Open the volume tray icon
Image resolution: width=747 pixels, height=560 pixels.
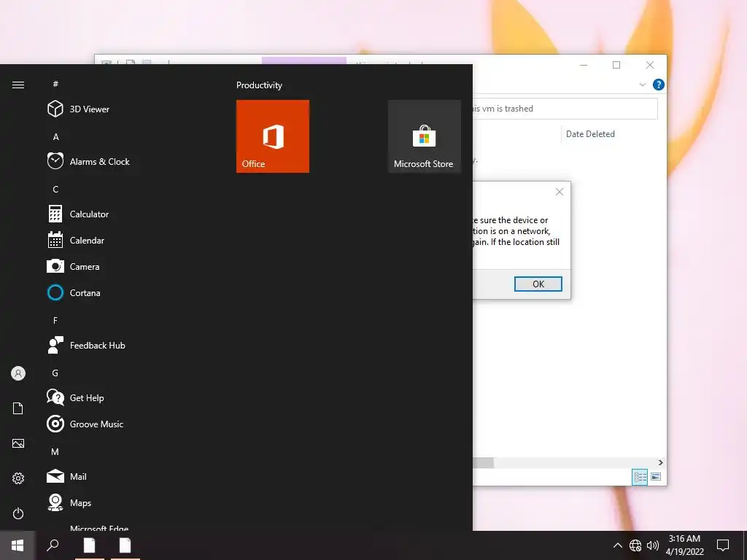point(653,545)
